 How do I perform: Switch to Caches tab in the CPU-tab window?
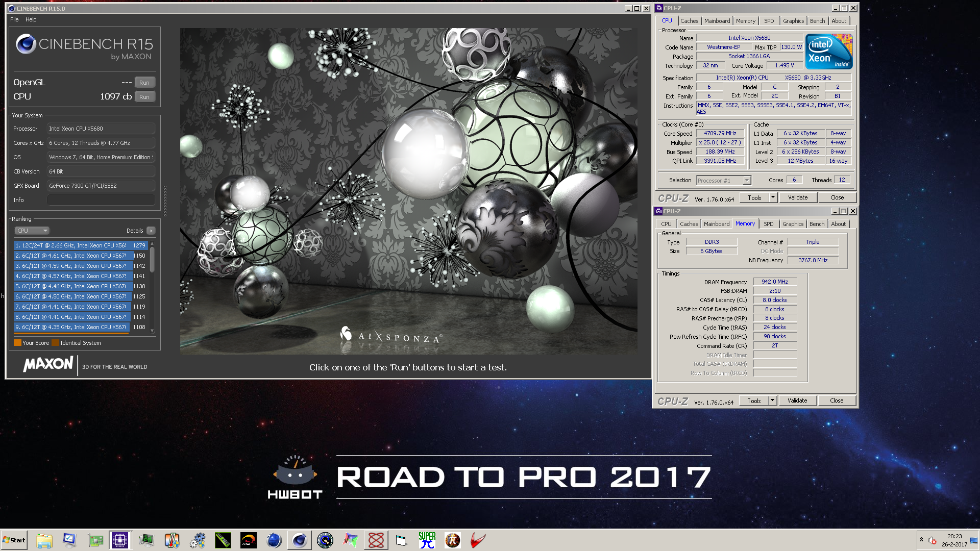[689, 21]
